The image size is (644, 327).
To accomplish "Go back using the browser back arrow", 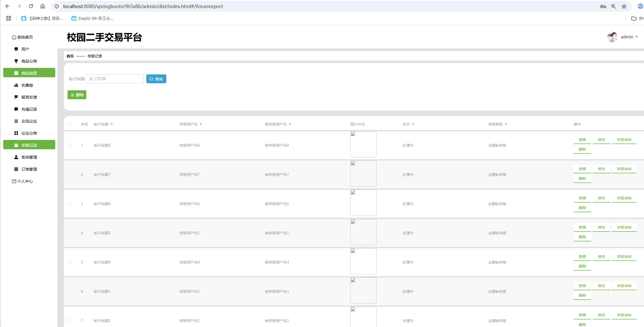I will (x=7, y=6).
